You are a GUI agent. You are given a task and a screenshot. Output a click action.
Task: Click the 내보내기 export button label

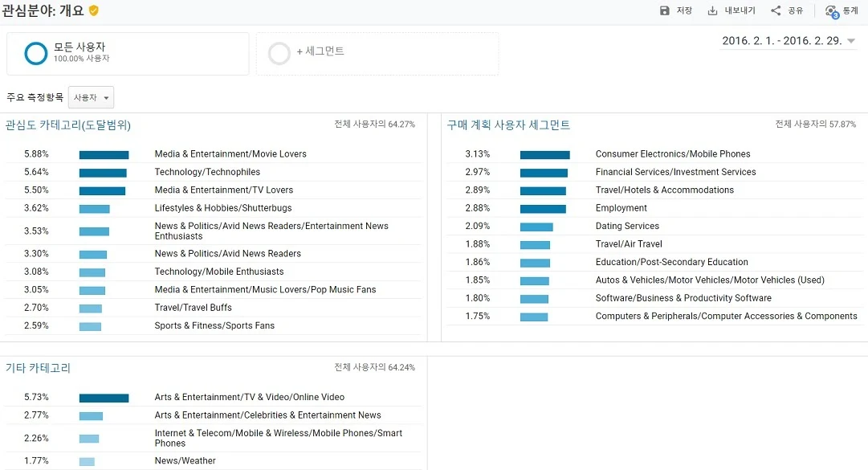tap(740, 10)
